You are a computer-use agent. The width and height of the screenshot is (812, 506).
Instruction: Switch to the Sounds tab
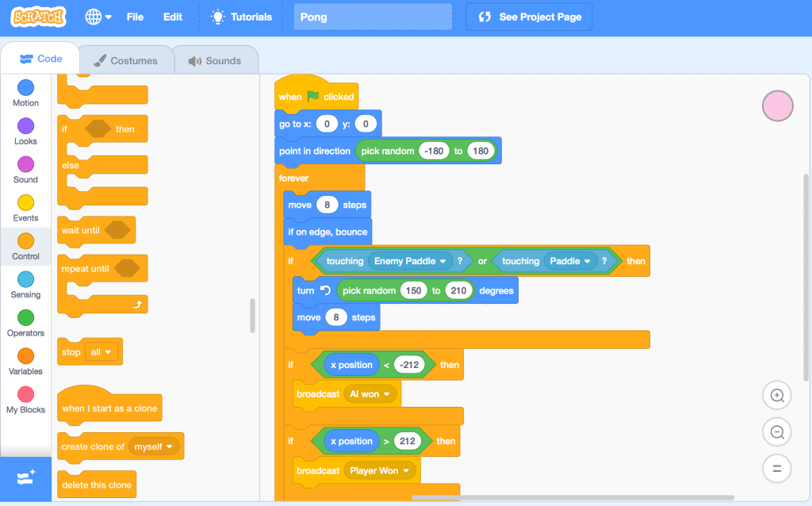(214, 60)
